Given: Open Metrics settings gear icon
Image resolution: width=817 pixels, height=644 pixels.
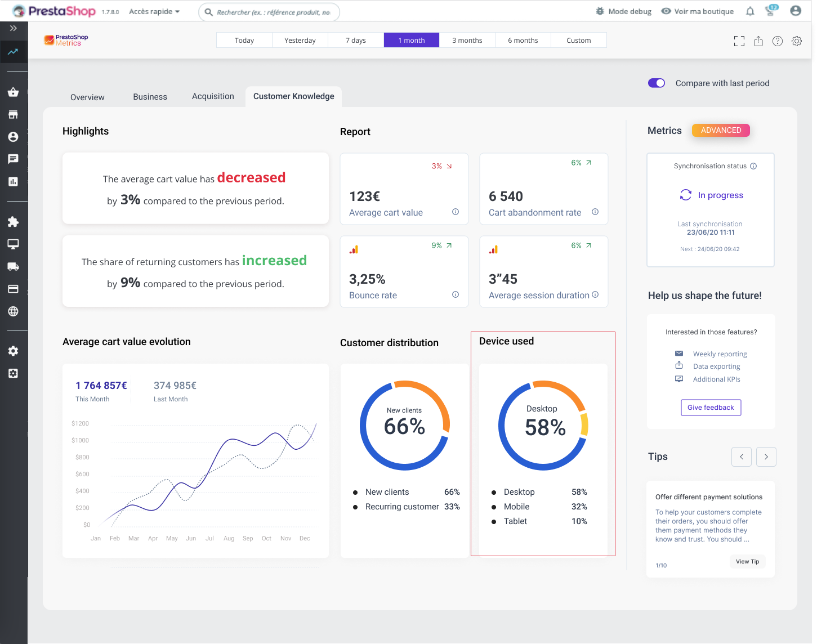Looking at the screenshot, I should tap(797, 41).
